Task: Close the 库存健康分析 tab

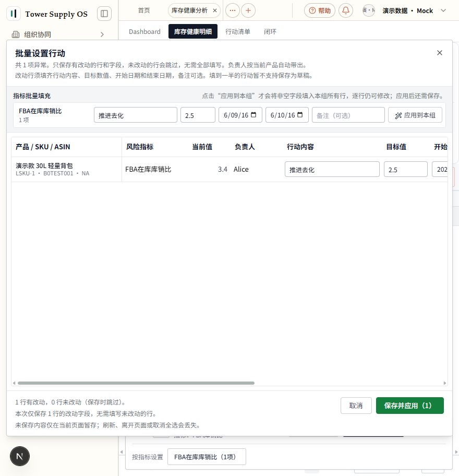Action: [x=215, y=10]
